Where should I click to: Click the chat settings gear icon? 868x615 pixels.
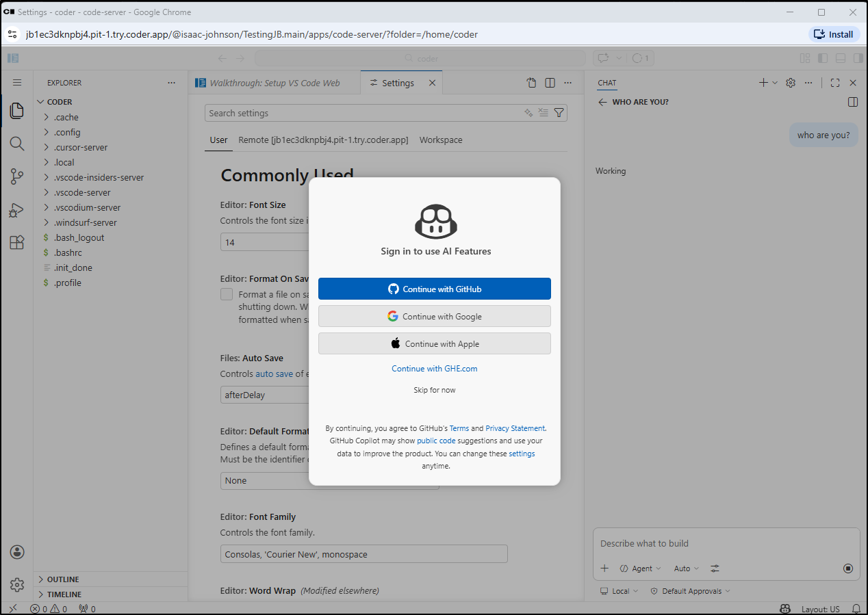[791, 83]
